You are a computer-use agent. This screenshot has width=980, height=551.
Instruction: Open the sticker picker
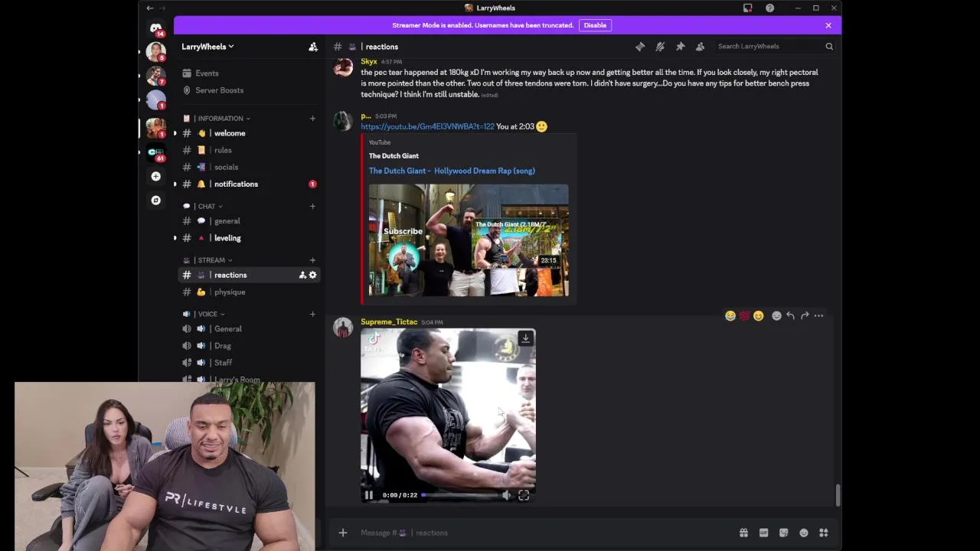(783, 533)
